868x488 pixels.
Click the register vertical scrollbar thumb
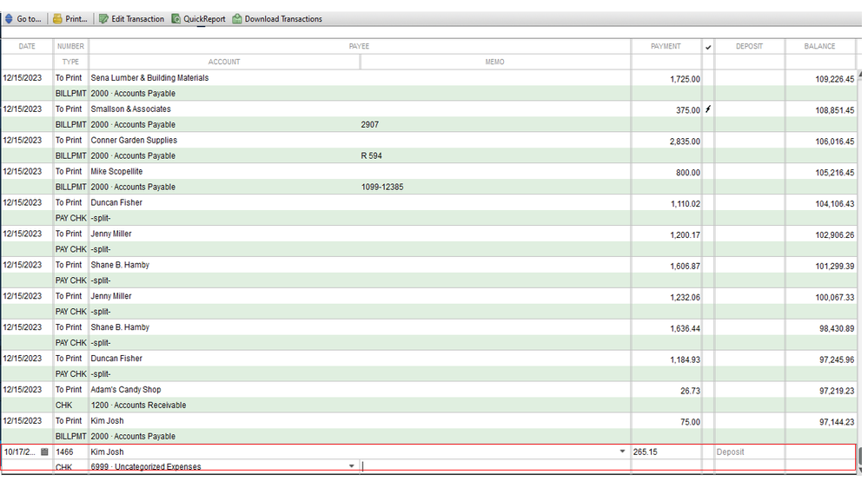(859, 457)
